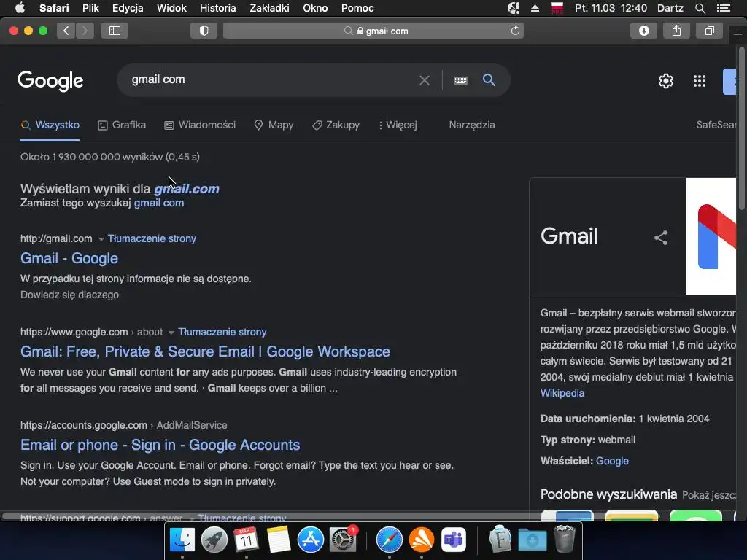Search instead for 'gmail com' link
Image resolution: width=747 pixels, height=560 pixels.
158,203
